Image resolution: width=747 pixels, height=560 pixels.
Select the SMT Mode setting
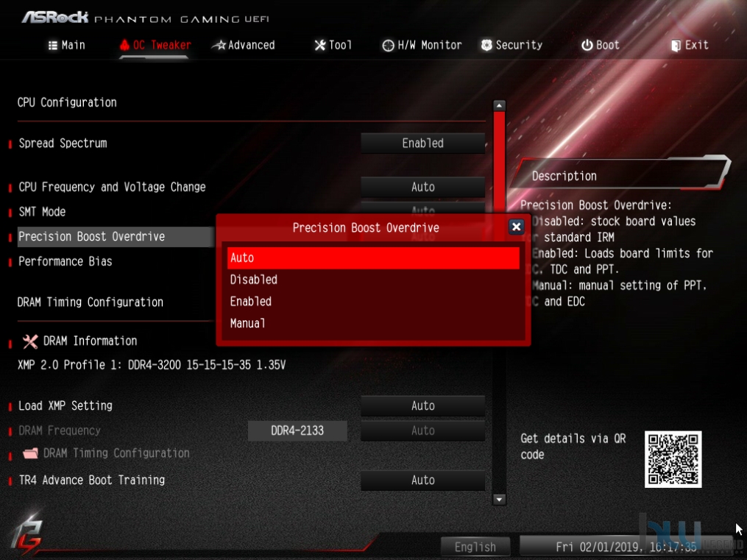coord(42,212)
